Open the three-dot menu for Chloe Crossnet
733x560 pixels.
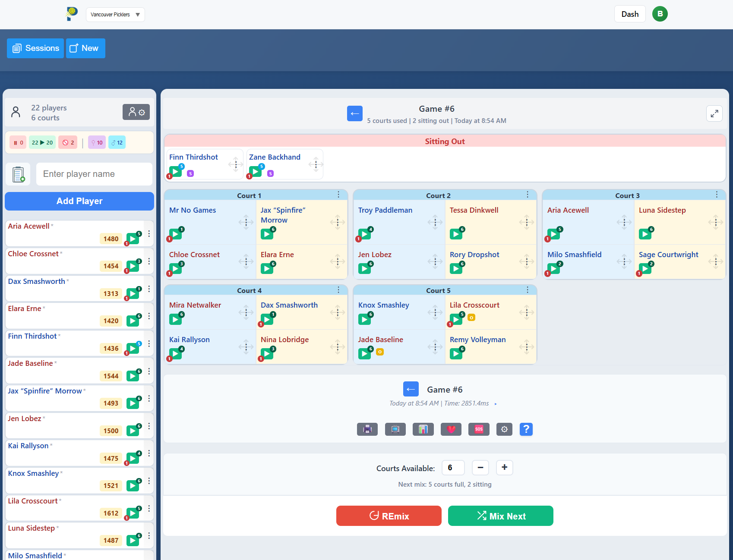tap(149, 261)
